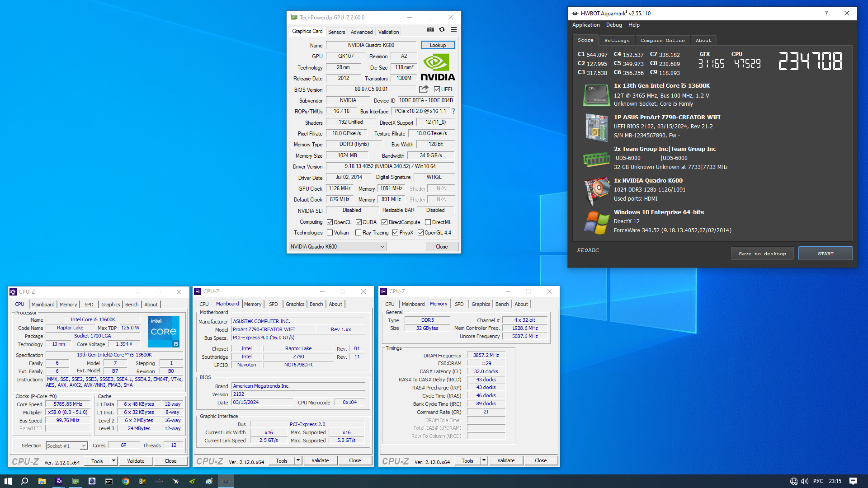Open the Socket #1 selection dropdown
Screen dimensions: 868x488
66,446
